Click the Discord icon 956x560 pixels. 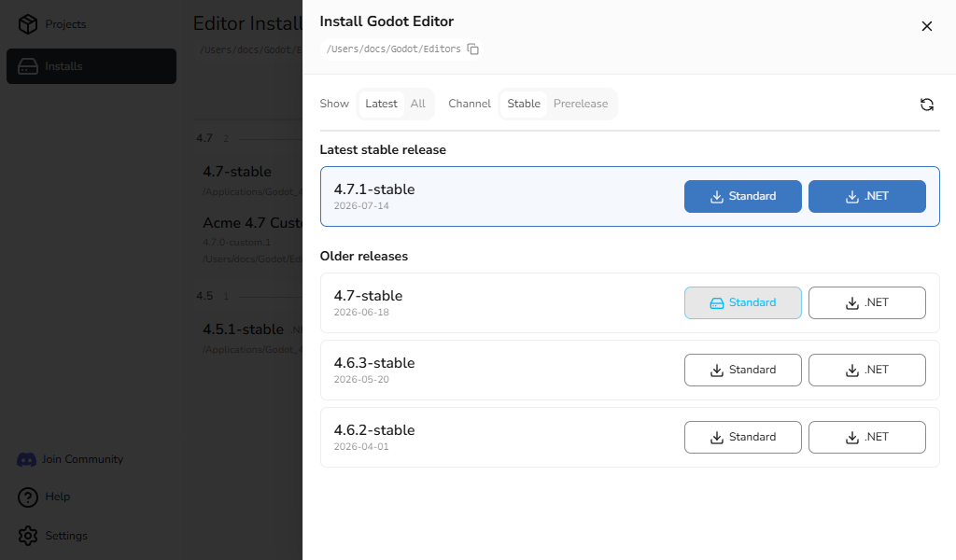[x=26, y=460]
